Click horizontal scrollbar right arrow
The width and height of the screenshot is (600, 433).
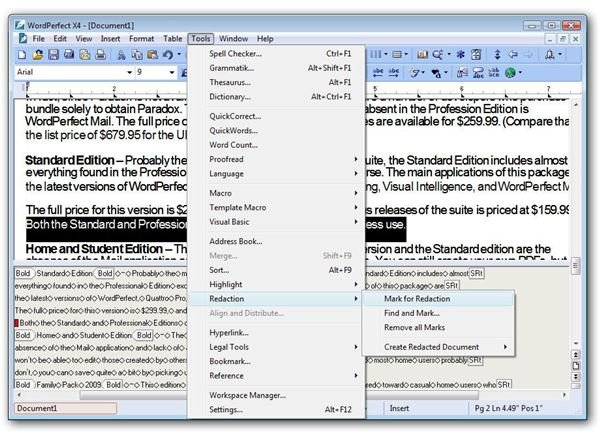point(564,395)
